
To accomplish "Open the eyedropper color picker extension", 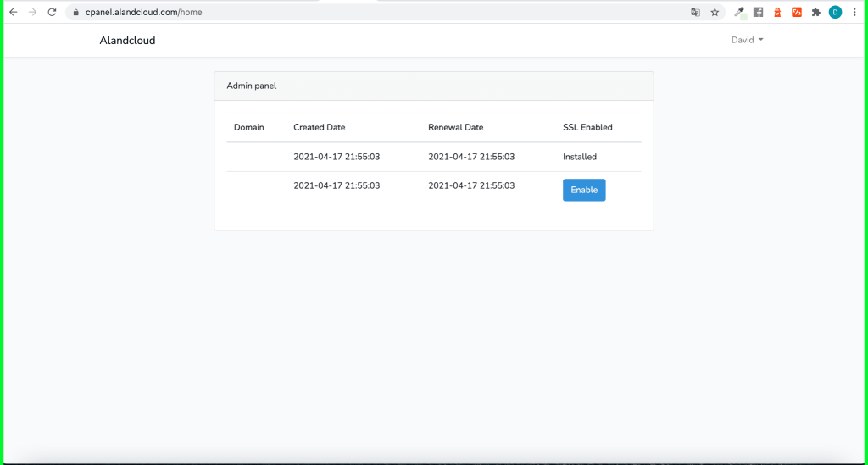I will coord(739,12).
